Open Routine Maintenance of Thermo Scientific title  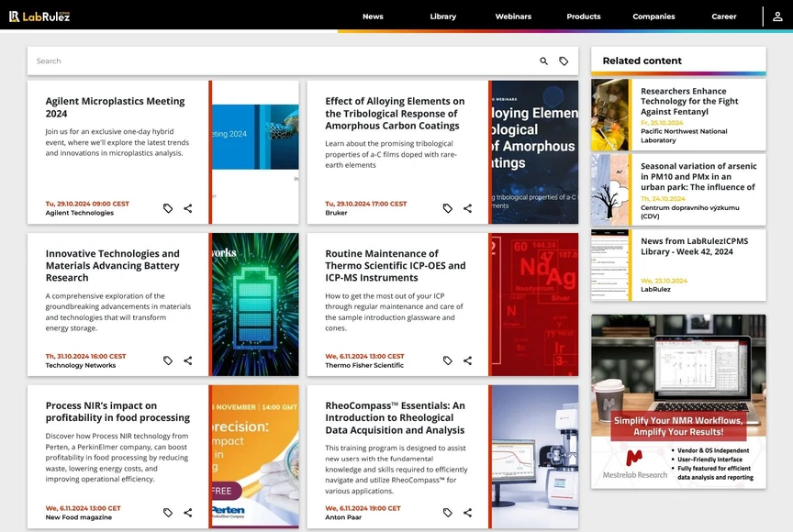tap(395, 265)
